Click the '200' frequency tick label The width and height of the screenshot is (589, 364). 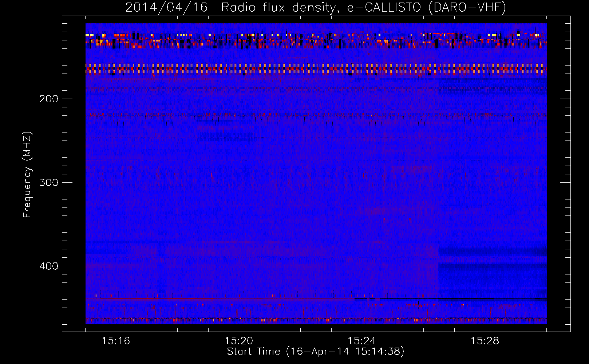coord(49,99)
